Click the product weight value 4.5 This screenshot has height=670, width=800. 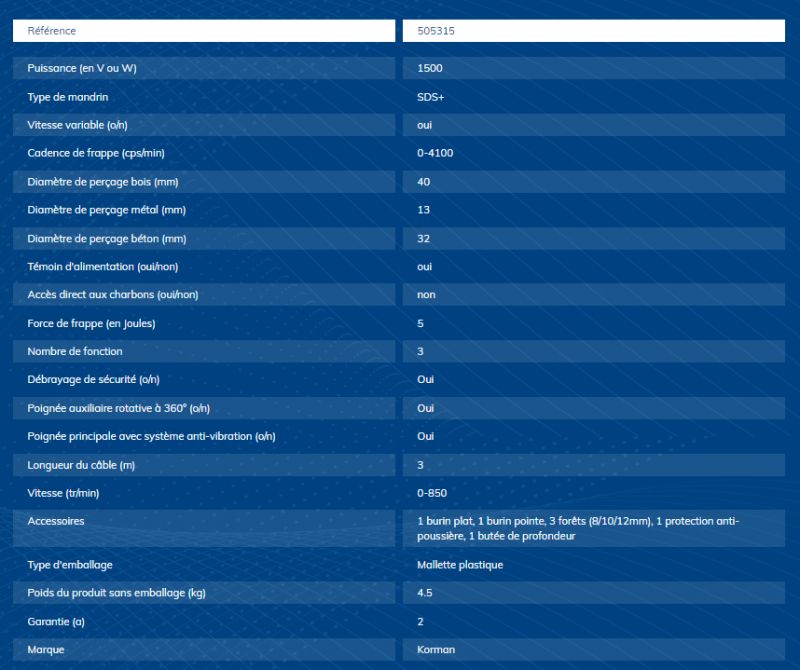[x=425, y=593]
